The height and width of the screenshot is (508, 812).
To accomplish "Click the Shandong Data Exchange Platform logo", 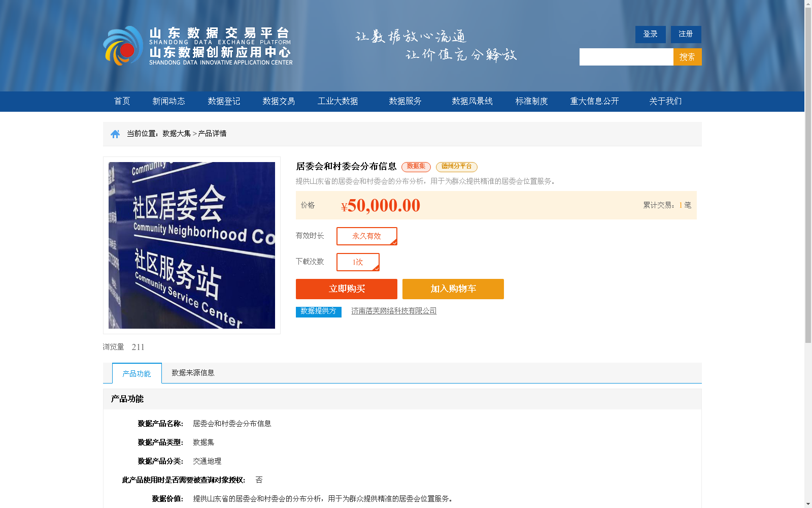I will [198, 46].
